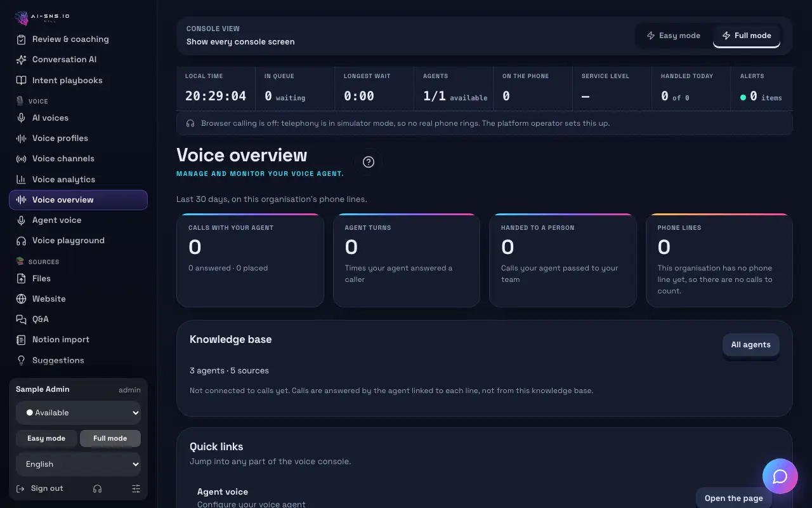Select the Calls with your agent card
Screen dimensions: 812x508
coord(251,260)
